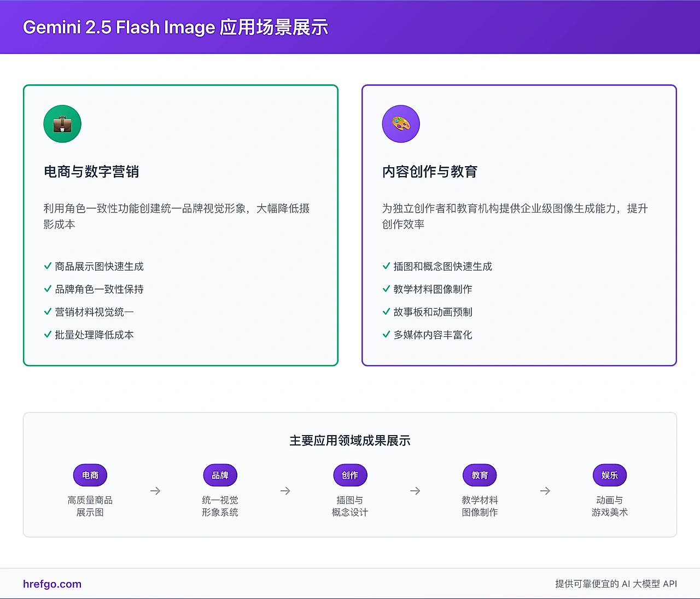Image resolution: width=700 pixels, height=599 pixels.
Task: Click the arrow between 创作 and 教育
Action: tap(415, 491)
